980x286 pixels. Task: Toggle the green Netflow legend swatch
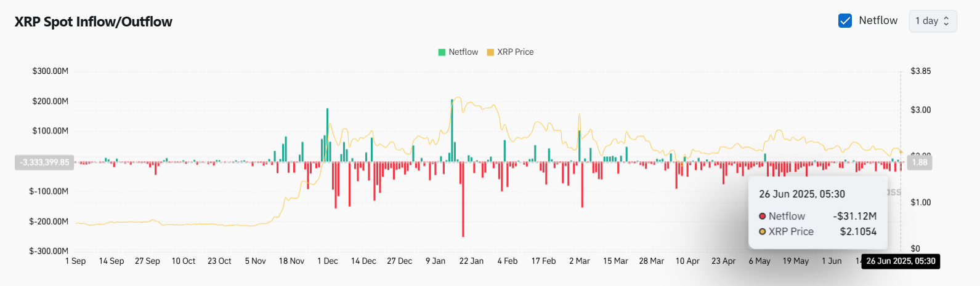tap(442, 52)
